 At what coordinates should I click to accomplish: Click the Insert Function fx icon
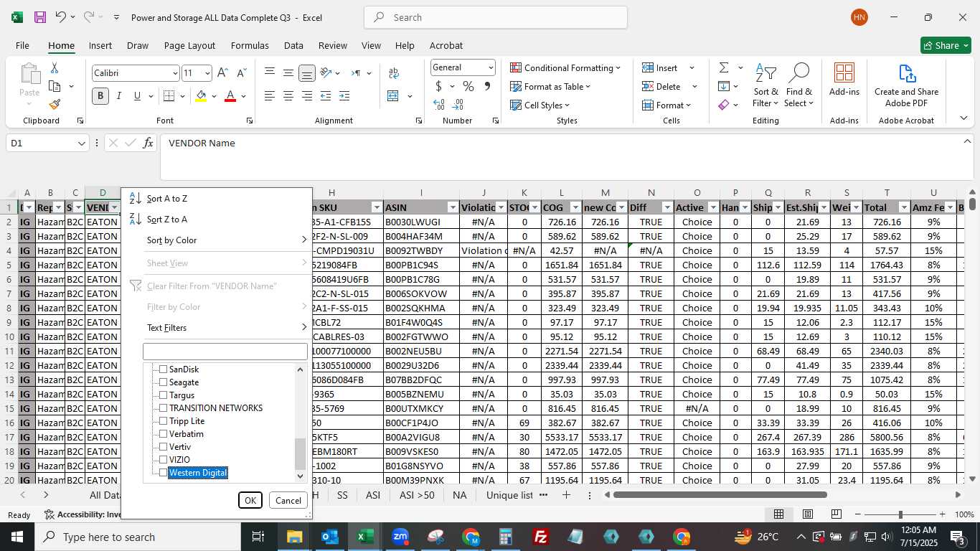(x=148, y=143)
